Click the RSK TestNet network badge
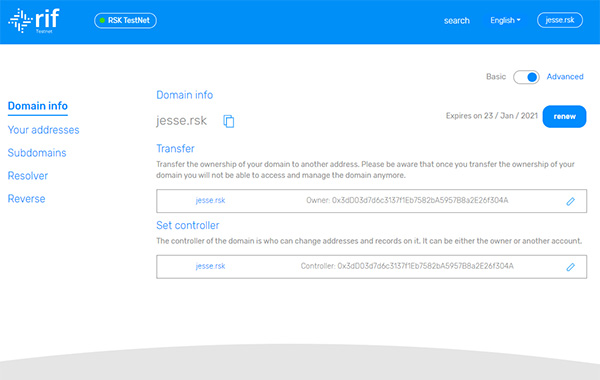The image size is (600, 380). pos(126,20)
